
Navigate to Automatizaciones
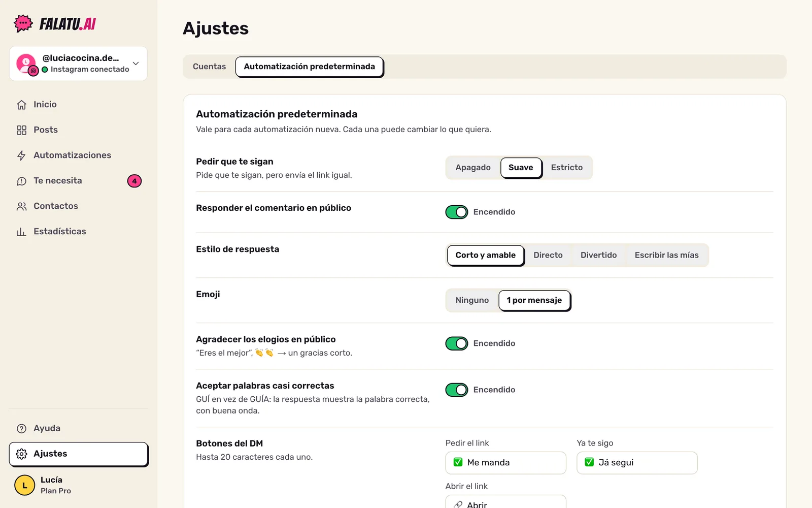pos(79,155)
